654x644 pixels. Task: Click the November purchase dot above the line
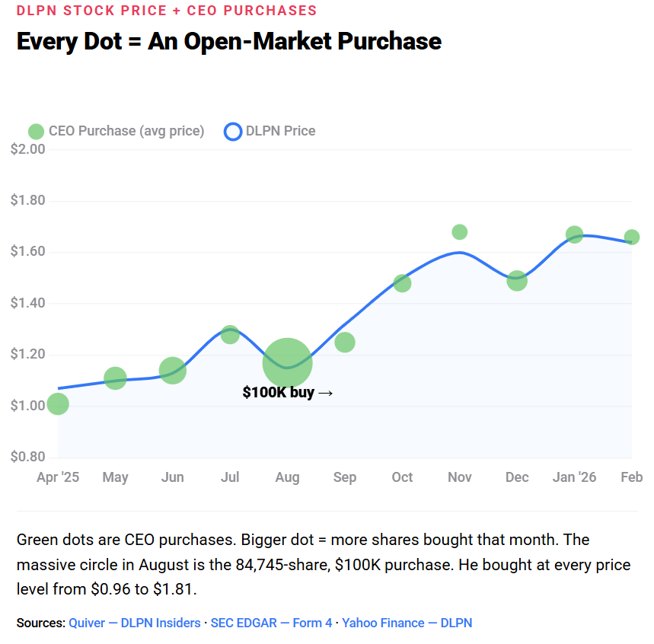460,232
